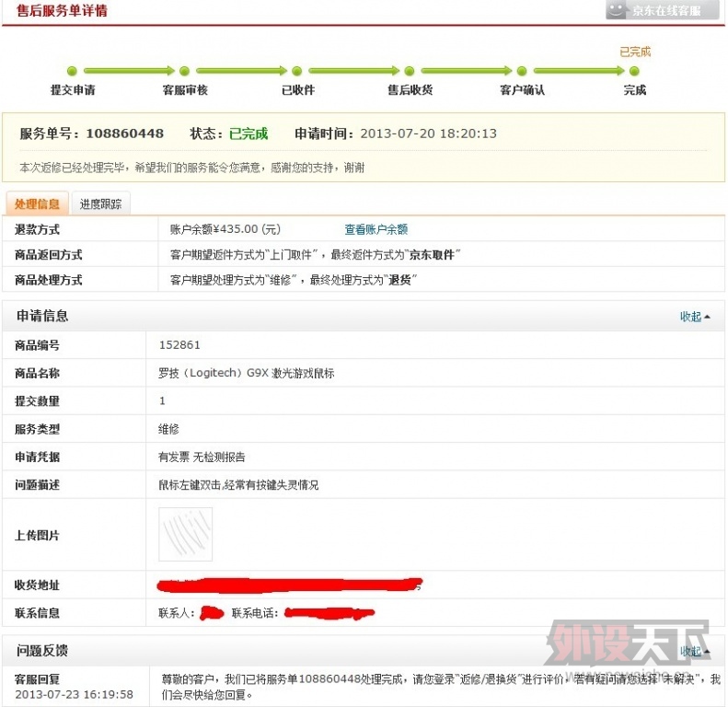Switch to the 进度跟踪 tab
This screenshot has height=707, width=728.
point(100,204)
